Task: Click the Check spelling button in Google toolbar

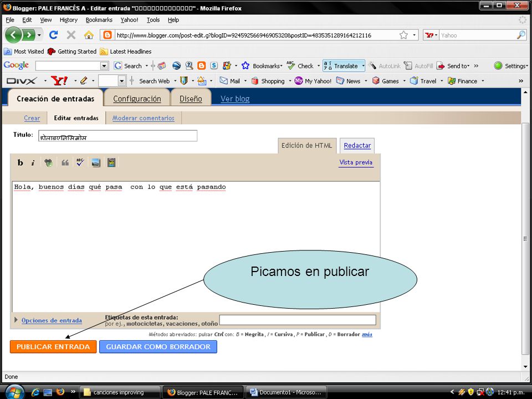Action: click(300, 66)
